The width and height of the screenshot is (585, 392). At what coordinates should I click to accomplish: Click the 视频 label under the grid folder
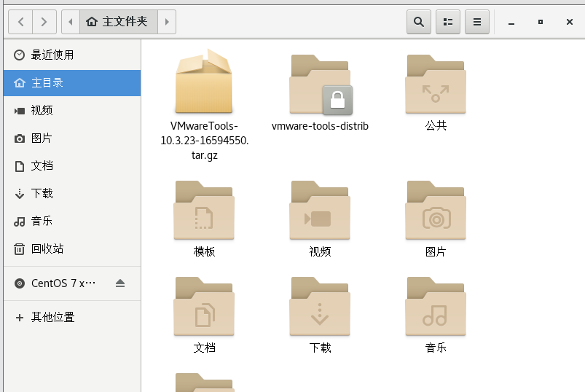click(320, 252)
